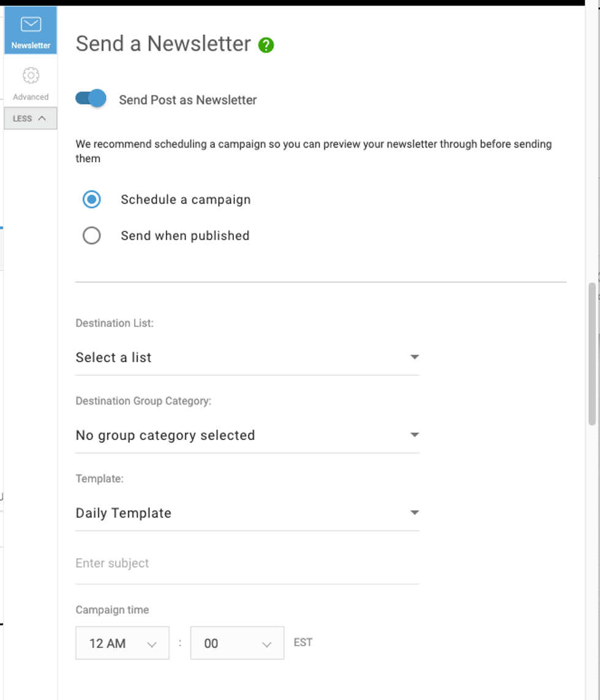Open the campaign hour 12 AM selector
The image size is (600, 700).
(122, 643)
